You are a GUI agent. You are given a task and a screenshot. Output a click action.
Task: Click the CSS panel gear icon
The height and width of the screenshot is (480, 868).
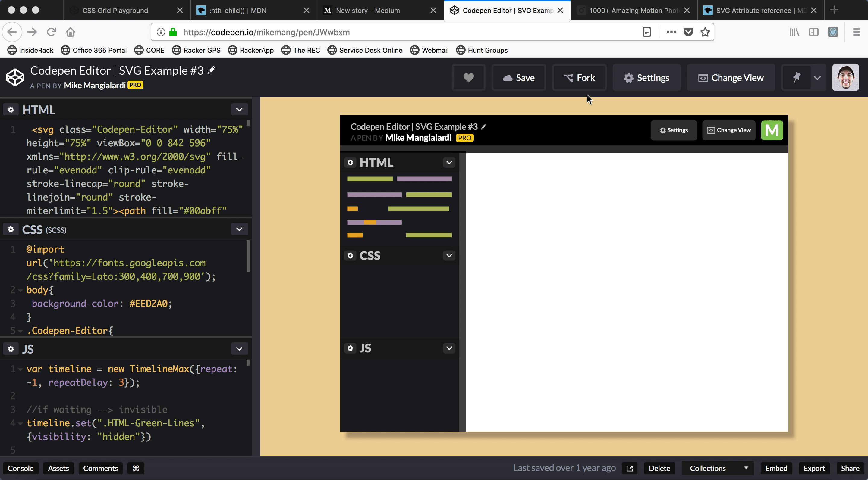pyautogui.click(x=11, y=229)
